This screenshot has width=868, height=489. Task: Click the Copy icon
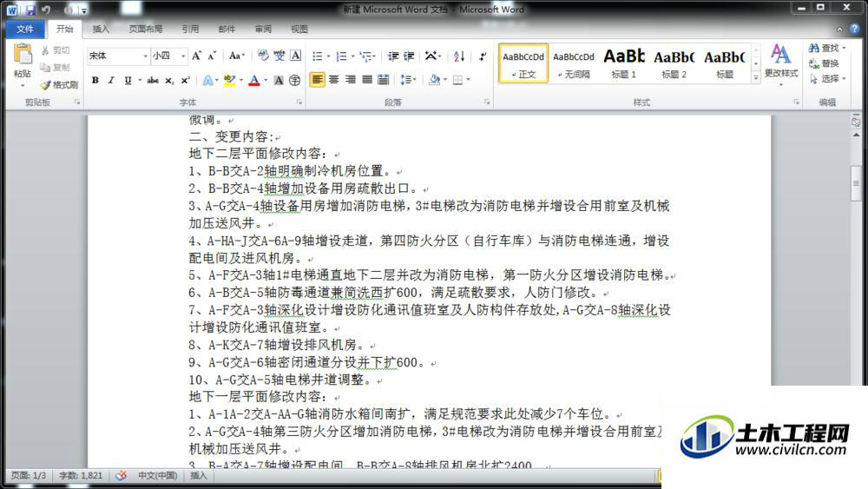(x=45, y=68)
